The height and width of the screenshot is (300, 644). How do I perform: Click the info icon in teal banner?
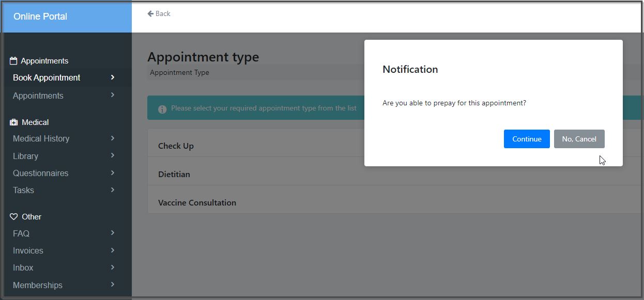[162, 109]
